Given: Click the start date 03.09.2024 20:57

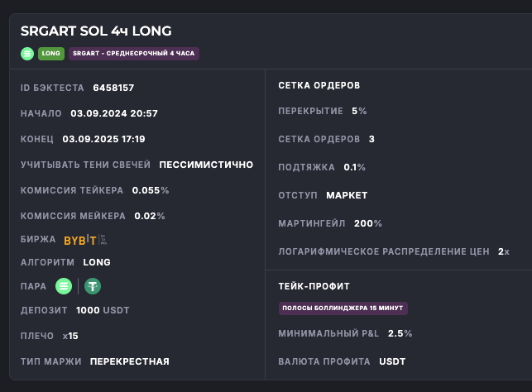Looking at the screenshot, I should tap(114, 113).
